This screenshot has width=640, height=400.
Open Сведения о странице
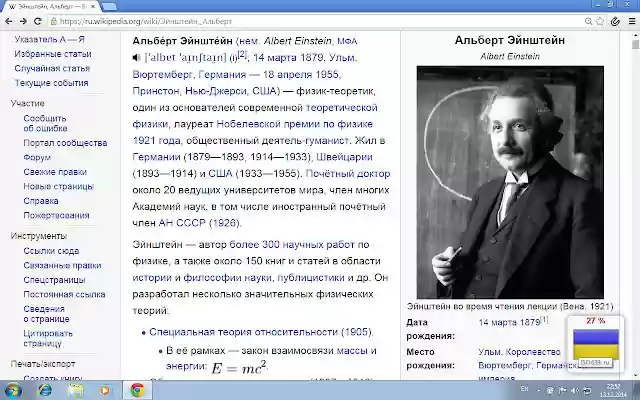(46, 314)
